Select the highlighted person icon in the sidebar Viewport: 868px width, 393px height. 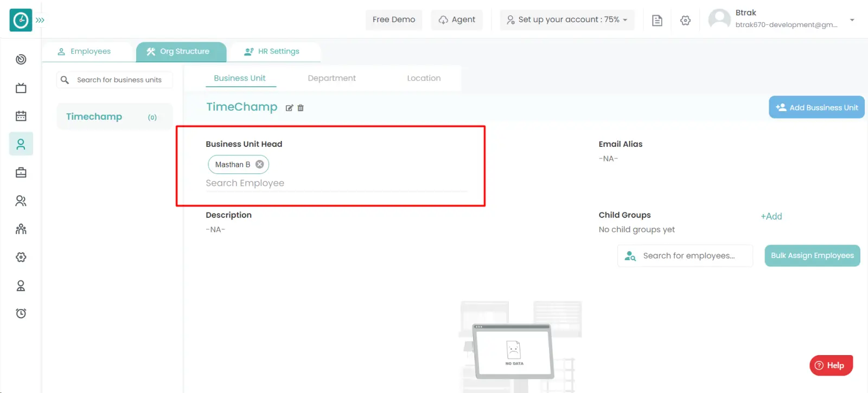tap(21, 144)
